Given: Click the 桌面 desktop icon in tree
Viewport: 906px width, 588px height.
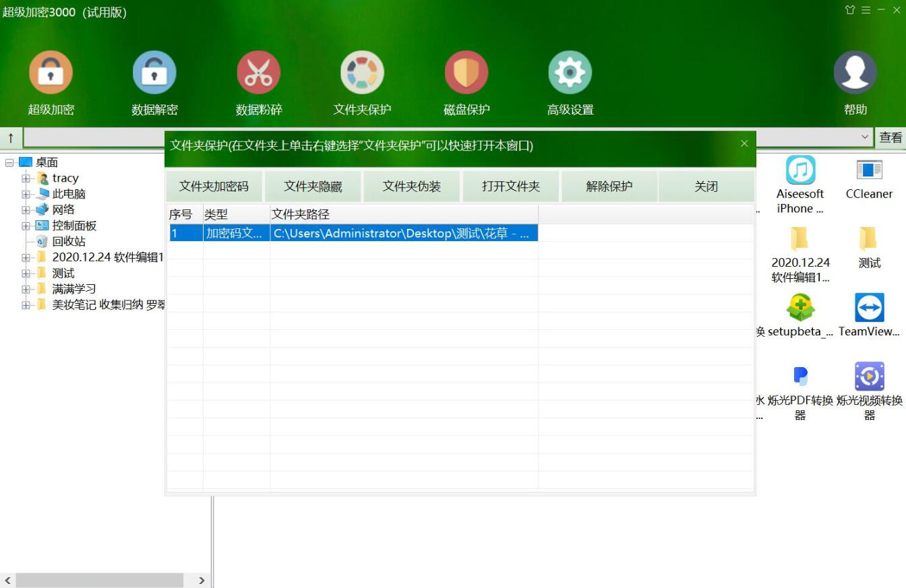Looking at the screenshot, I should (x=26, y=162).
